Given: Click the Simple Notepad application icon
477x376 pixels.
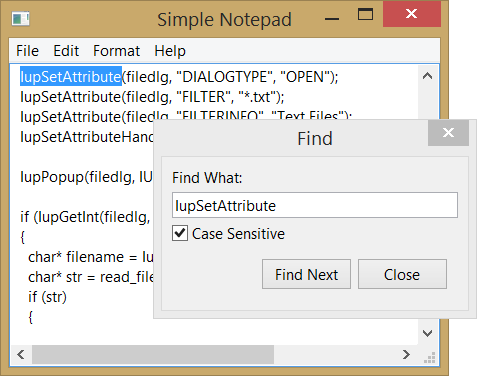Looking at the screenshot, I should (x=20, y=19).
